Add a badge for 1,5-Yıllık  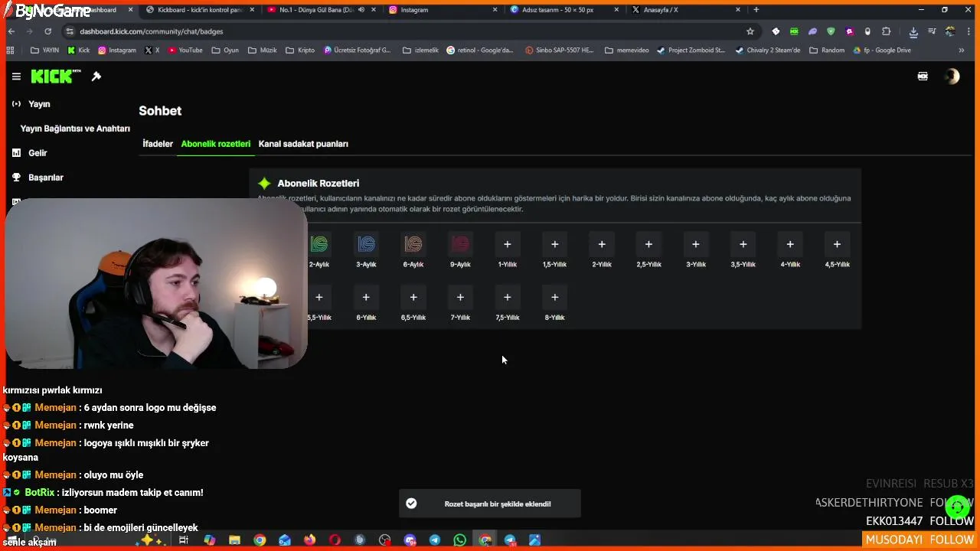point(554,244)
